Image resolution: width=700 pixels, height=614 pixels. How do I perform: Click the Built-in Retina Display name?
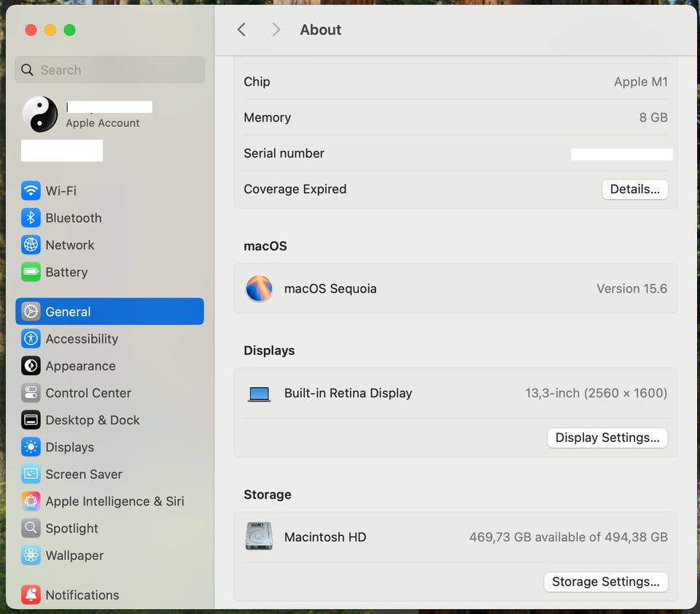[x=349, y=393]
